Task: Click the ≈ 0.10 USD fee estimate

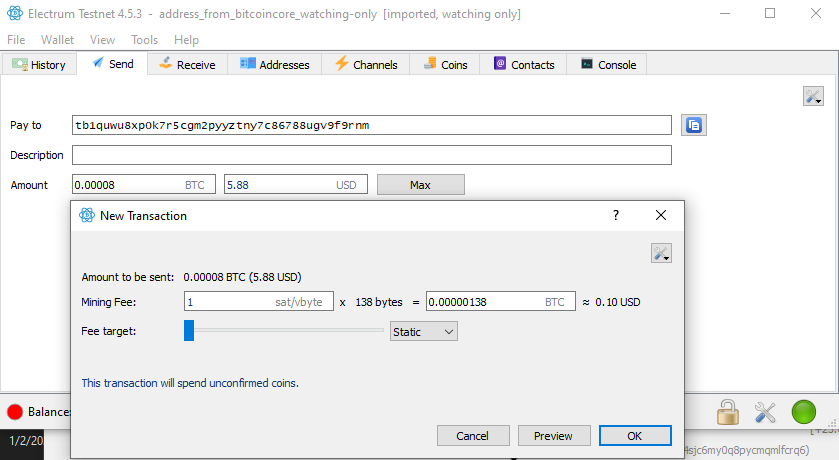Action: [611, 302]
